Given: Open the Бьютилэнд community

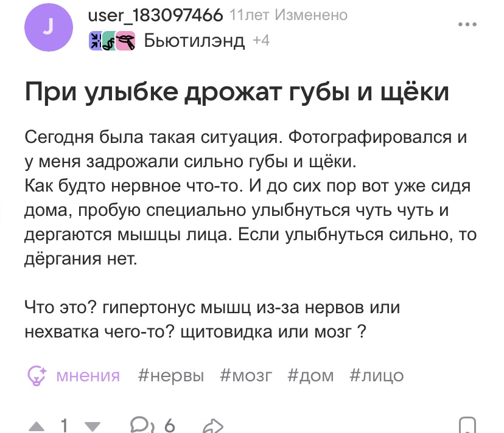Looking at the screenshot, I should (x=194, y=41).
